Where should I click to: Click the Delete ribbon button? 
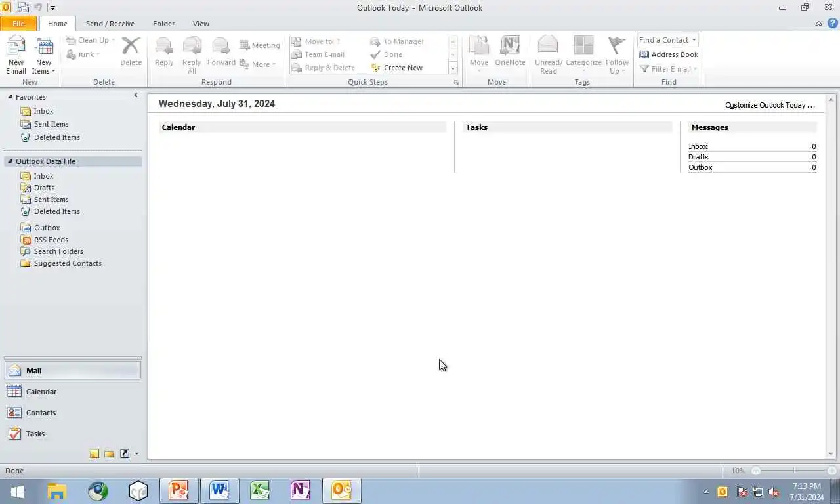coord(131,51)
